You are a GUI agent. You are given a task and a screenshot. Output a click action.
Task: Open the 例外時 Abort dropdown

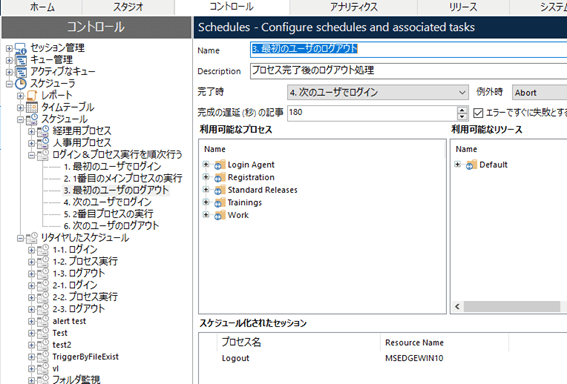[x=540, y=93]
